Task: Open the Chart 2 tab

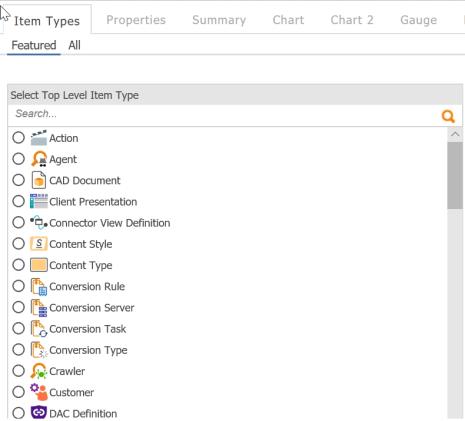Action: tap(352, 20)
